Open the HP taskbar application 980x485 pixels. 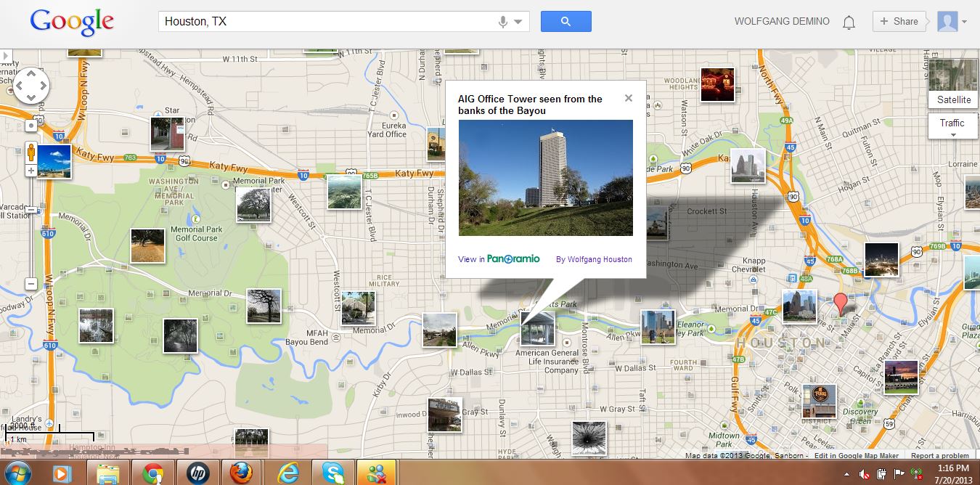(197, 473)
